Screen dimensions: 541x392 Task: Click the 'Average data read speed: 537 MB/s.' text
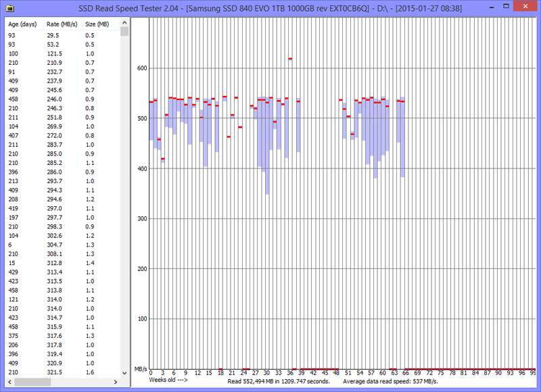pos(391,381)
